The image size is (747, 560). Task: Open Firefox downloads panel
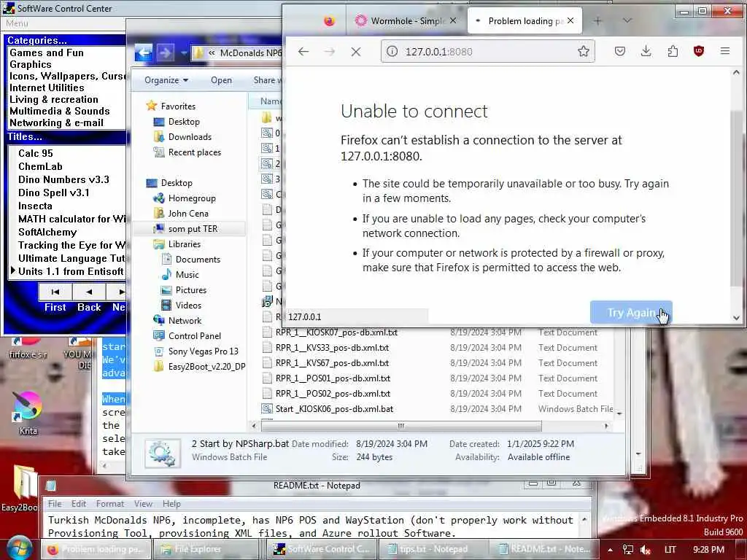pos(646,52)
